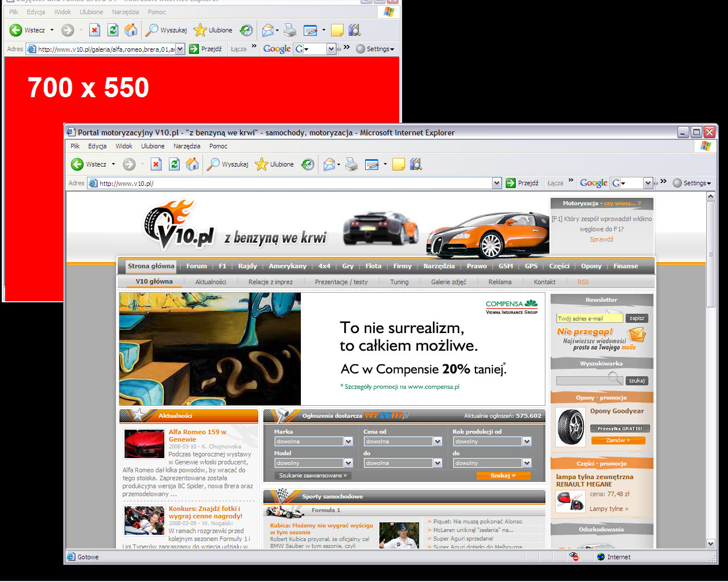Open the Alfa Romeo 159 w Genewie article

(197, 435)
